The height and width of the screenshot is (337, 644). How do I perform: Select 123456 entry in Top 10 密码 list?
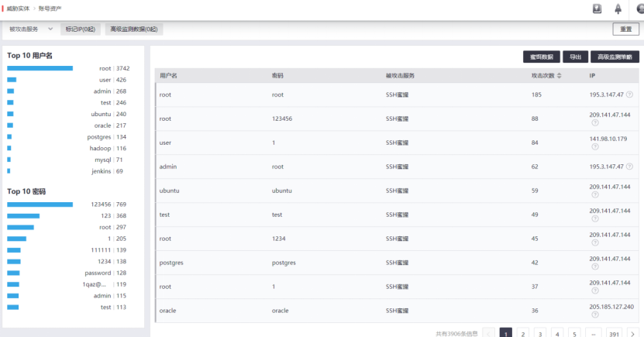(101, 205)
